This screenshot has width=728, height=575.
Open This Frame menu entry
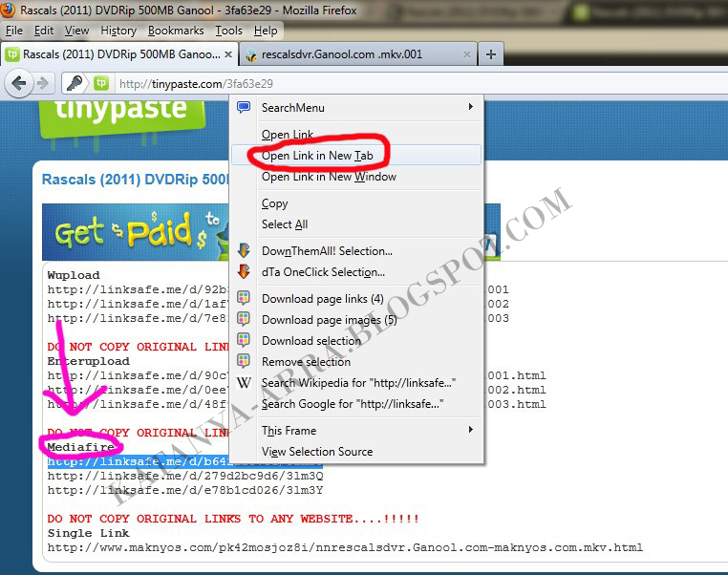356,431
